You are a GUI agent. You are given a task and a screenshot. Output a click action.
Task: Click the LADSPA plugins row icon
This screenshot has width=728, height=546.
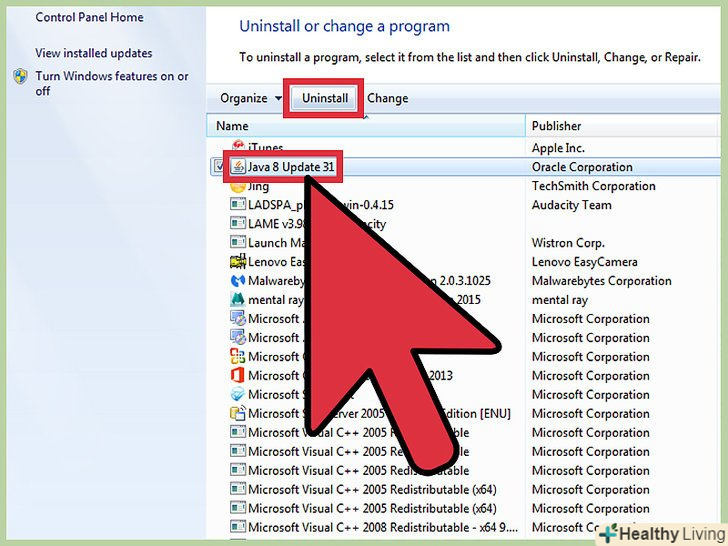(x=238, y=204)
